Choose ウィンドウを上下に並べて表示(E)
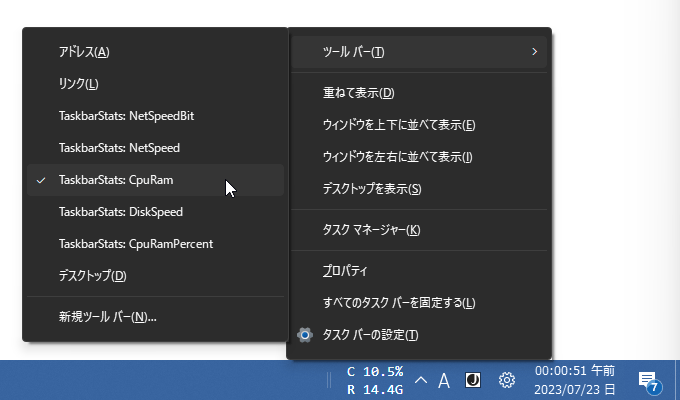The image size is (680, 400). pos(419,125)
